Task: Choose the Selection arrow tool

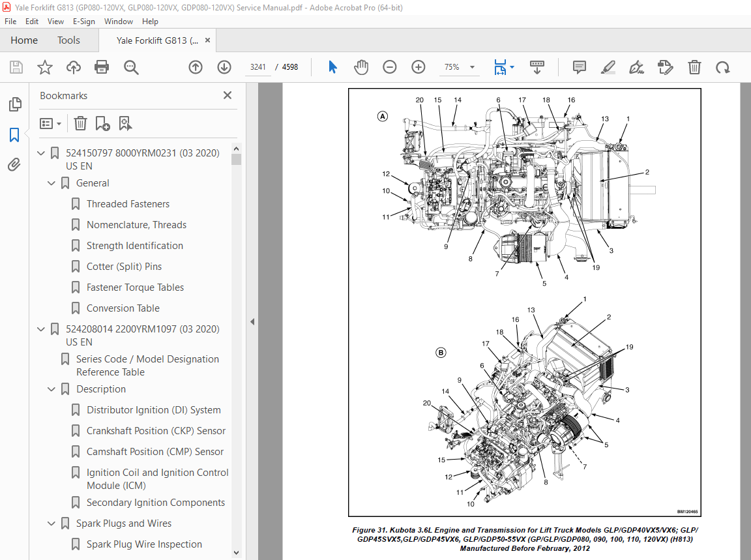Action: pos(332,67)
